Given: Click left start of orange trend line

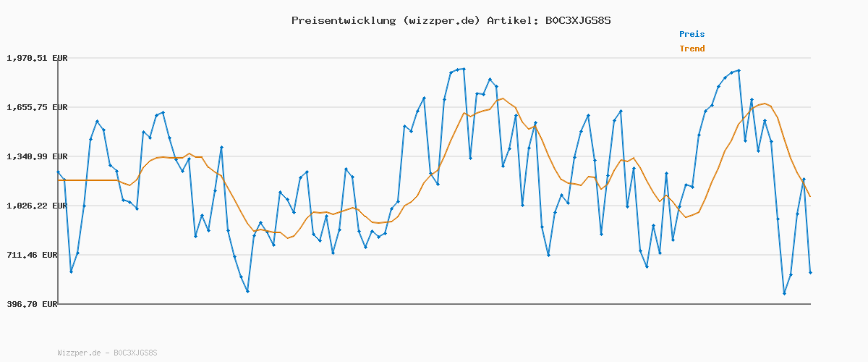Looking at the screenshot, I should click(58, 180).
